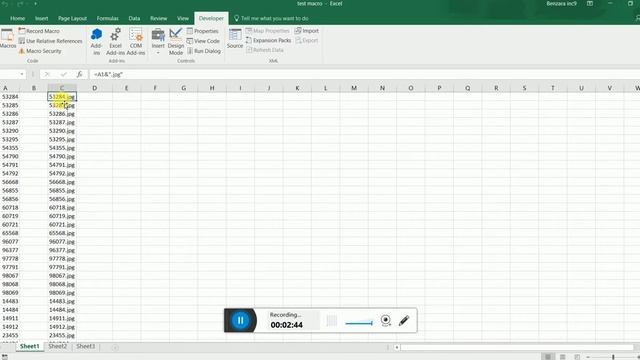Toggle the webcam in recorder
640x360 pixels.
386,320
